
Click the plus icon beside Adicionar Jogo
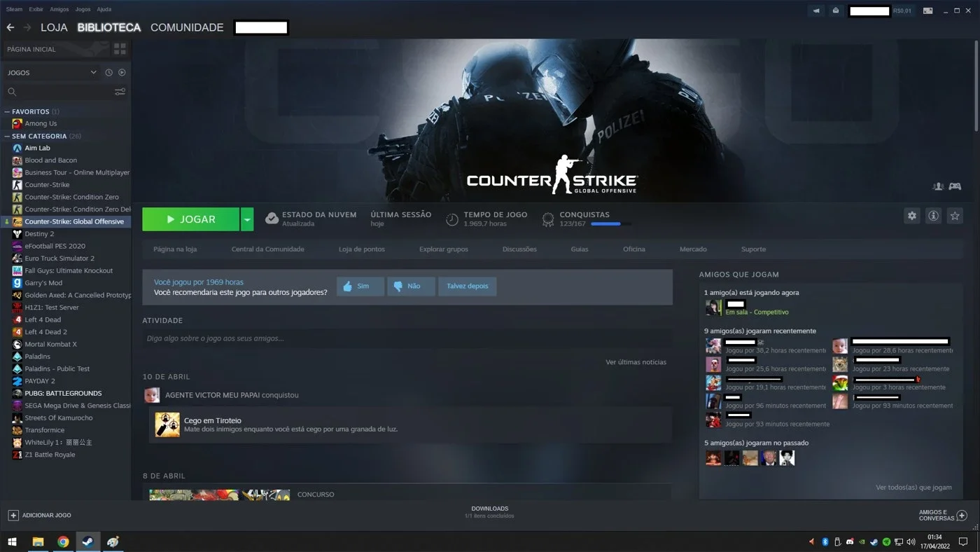13,515
